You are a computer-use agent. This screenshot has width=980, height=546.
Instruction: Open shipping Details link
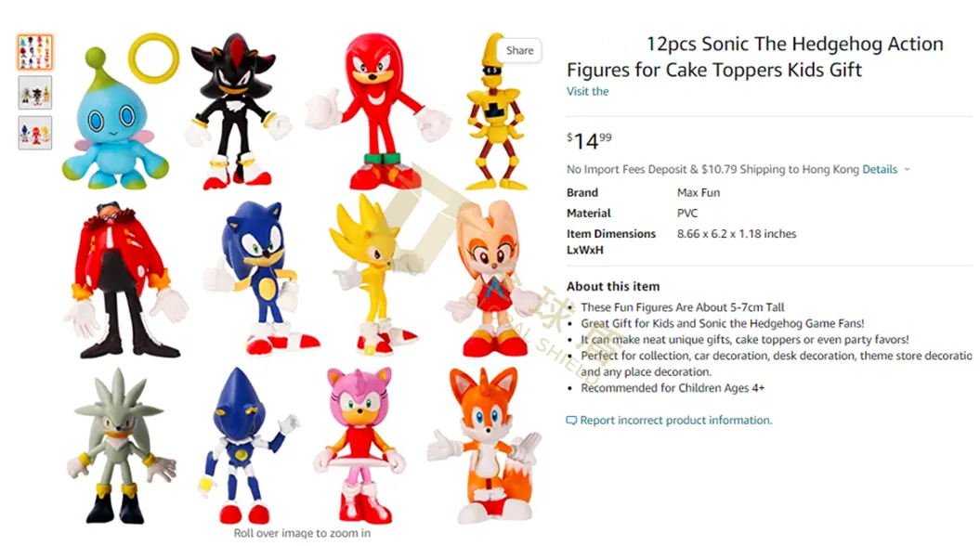coord(880,169)
